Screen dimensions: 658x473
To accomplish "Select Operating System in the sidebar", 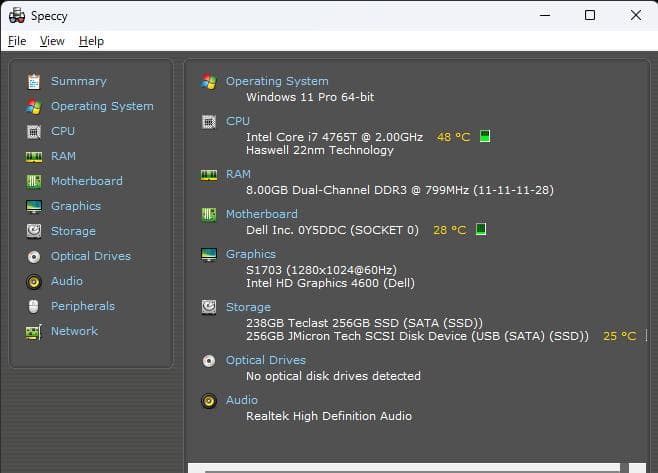I will [102, 106].
